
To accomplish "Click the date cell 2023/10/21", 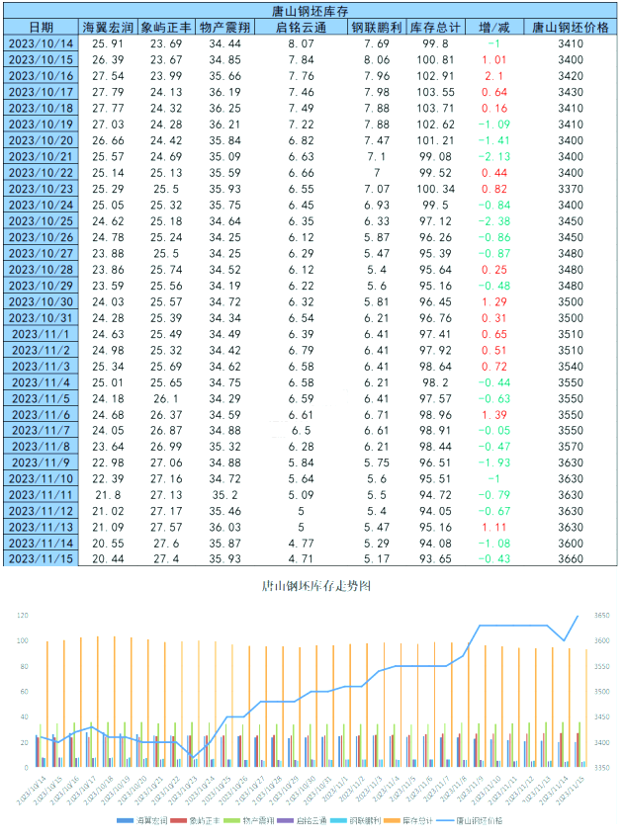I will [42, 156].
